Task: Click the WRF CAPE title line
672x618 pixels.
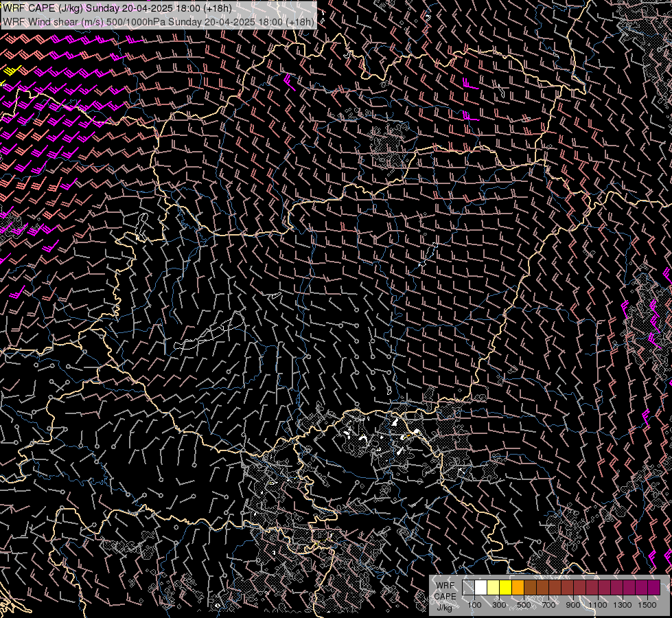Action: pyautogui.click(x=117, y=8)
